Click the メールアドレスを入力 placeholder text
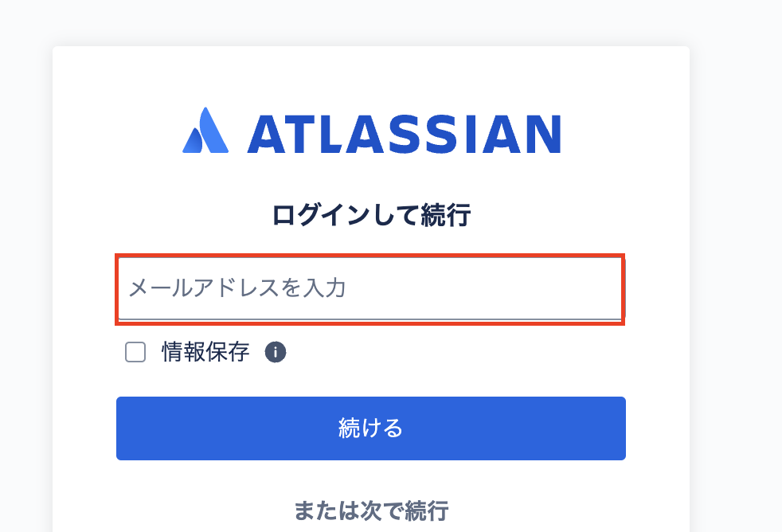The image size is (782, 532). click(x=237, y=288)
